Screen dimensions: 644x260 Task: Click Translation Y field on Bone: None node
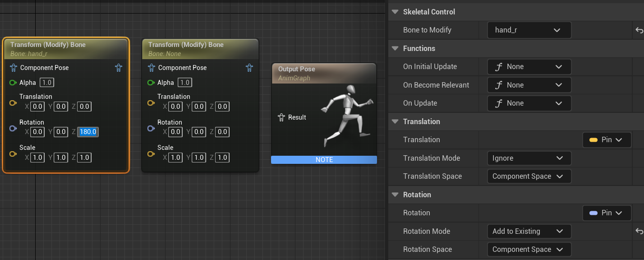199,107
